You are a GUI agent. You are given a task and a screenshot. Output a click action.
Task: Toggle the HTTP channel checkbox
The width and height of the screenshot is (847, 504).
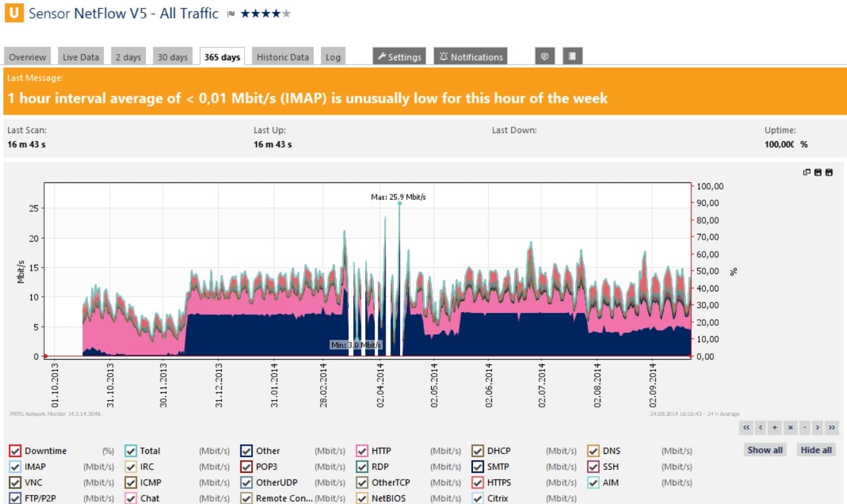click(x=362, y=451)
